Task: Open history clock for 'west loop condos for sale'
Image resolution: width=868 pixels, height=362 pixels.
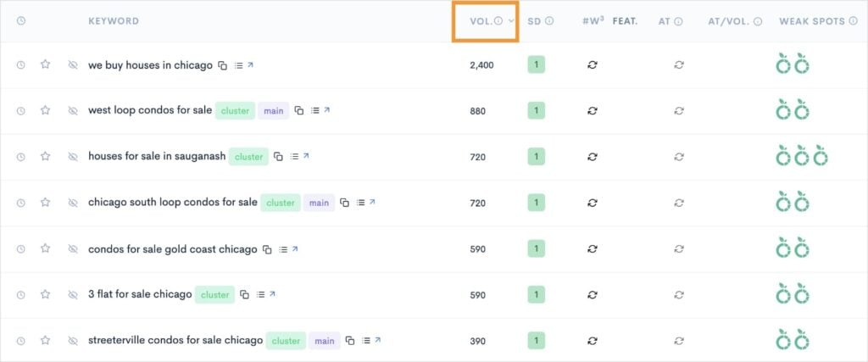Action: tap(21, 111)
